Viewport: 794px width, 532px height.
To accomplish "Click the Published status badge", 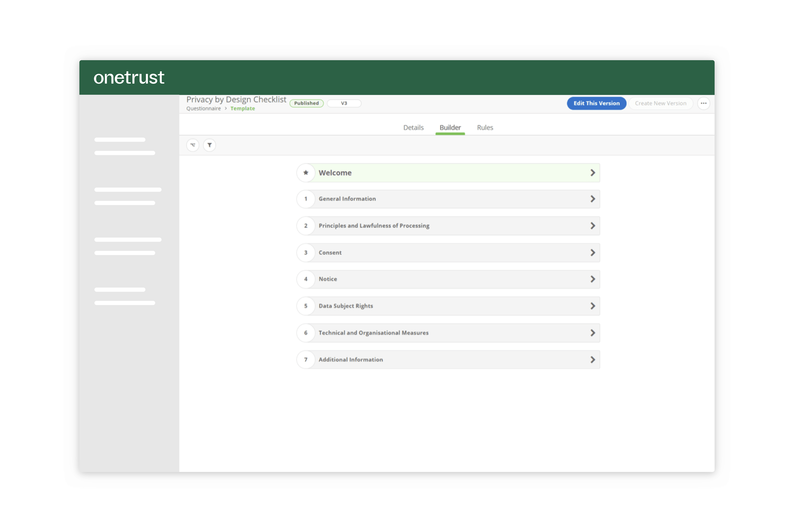I will 306,103.
